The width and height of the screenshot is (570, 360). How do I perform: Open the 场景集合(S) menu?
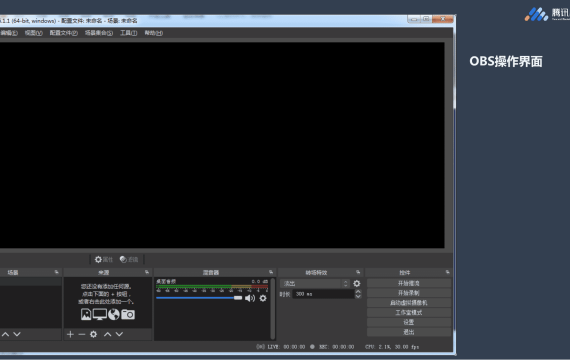point(99,33)
